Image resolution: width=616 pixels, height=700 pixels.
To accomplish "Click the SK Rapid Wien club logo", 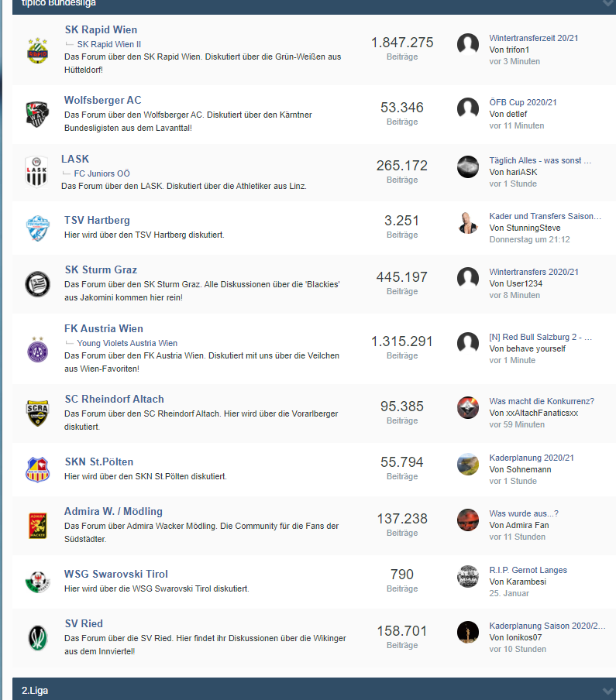I will [x=37, y=50].
